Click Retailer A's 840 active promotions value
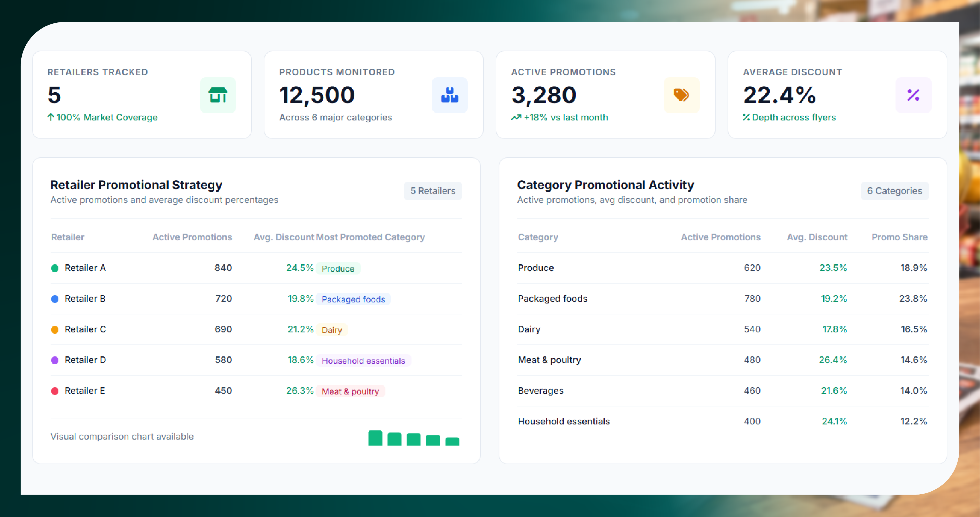Screen dimensions: 980x517 (x=223, y=268)
